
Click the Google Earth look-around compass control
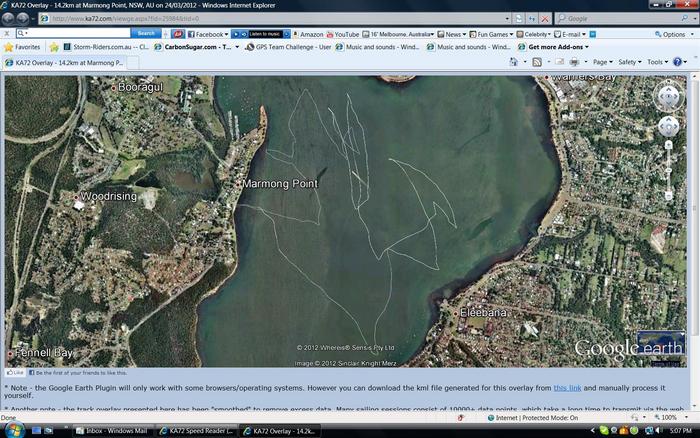pyautogui.click(x=668, y=95)
